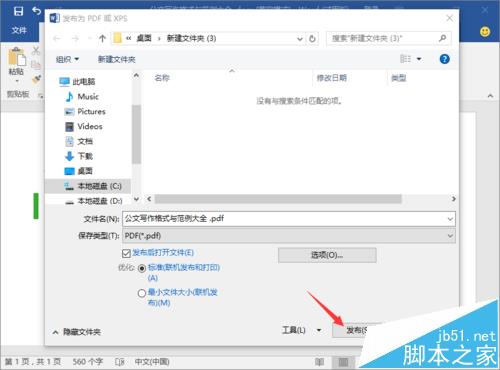Viewport: 500px width, 370px height.
Task: Open the 保存类型 PDF(*.pdf) combo box
Action: (x=289, y=236)
